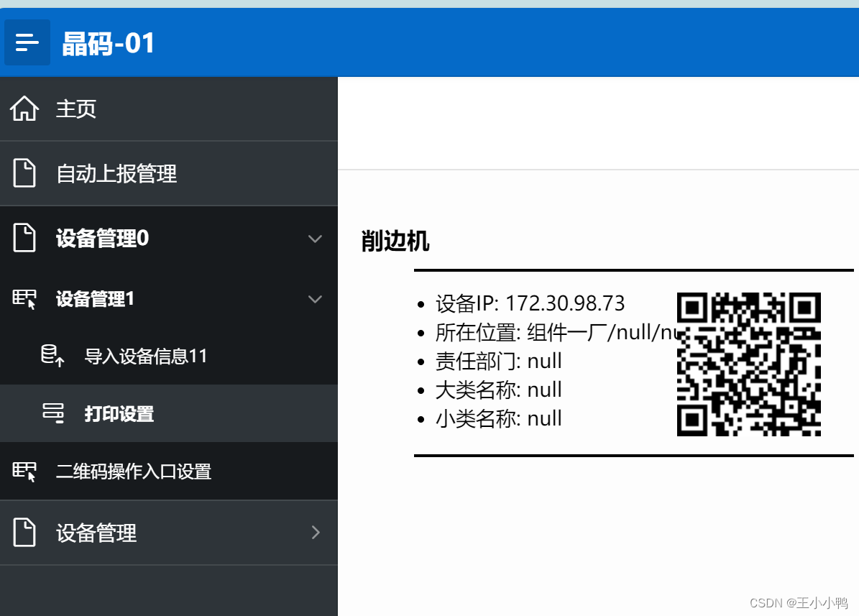Click the 削边机 device heading

(x=395, y=241)
